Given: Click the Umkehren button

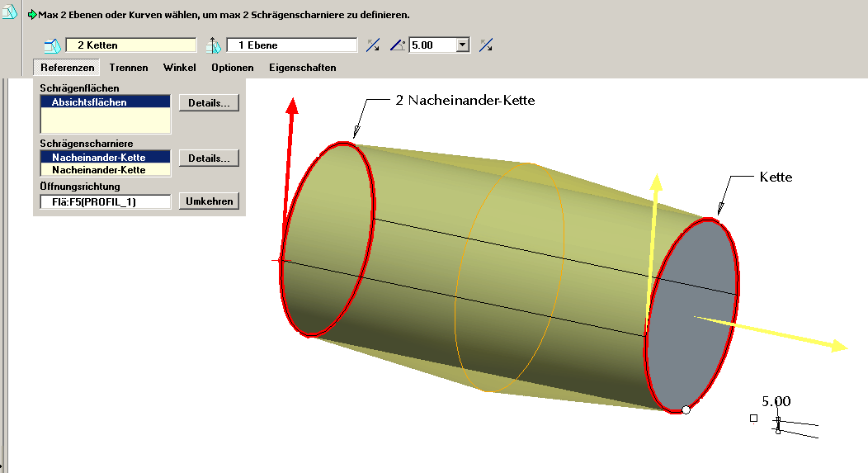Looking at the screenshot, I should pos(209,201).
